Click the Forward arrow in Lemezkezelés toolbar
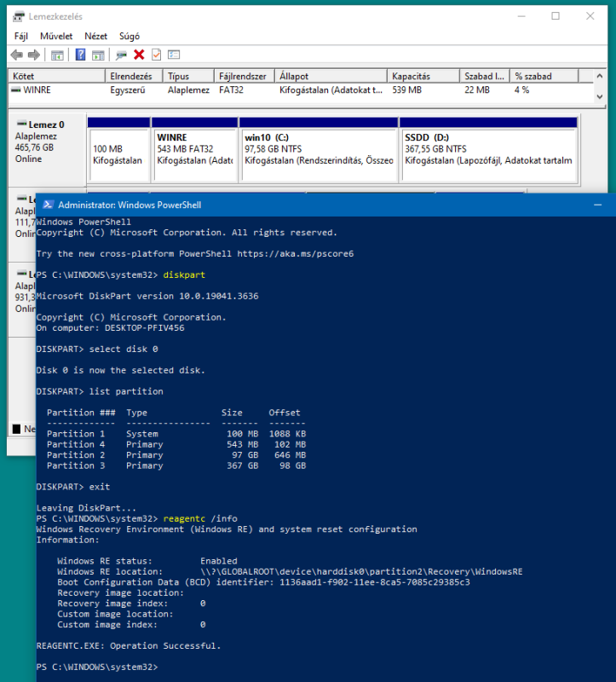 point(34,55)
